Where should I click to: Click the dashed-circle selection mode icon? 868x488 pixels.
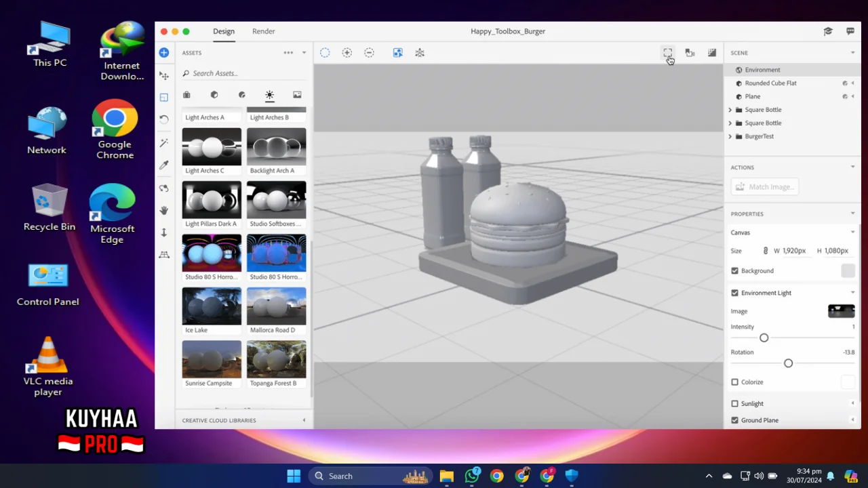coord(325,53)
